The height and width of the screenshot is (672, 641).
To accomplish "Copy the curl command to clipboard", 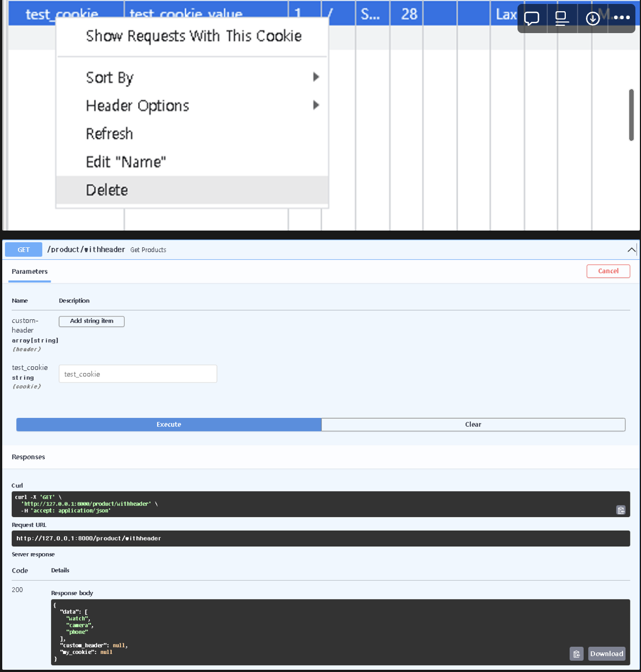I will pyautogui.click(x=621, y=510).
